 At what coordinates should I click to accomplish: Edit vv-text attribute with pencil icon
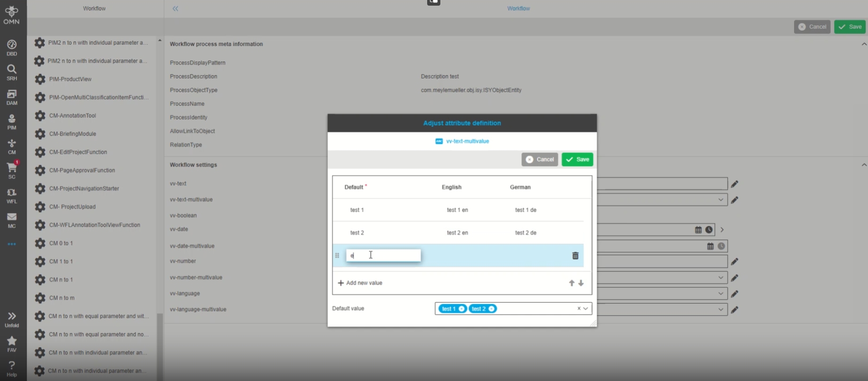734,184
